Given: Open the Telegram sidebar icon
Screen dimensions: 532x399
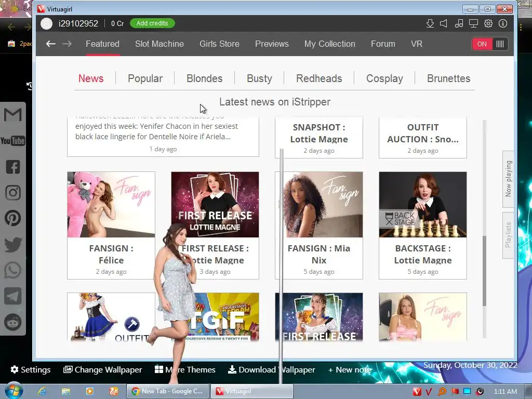Looking at the screenshot, I should [13, 296].
